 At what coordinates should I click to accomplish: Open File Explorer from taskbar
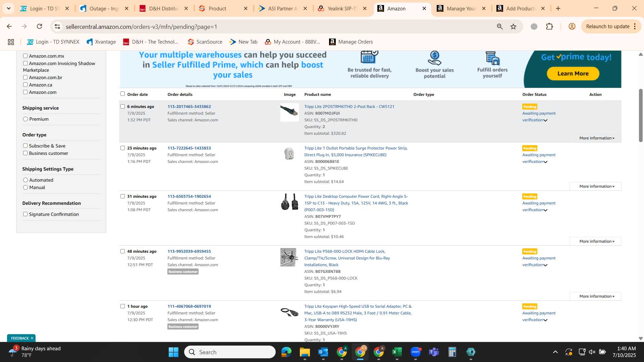[x=305, y=352]
